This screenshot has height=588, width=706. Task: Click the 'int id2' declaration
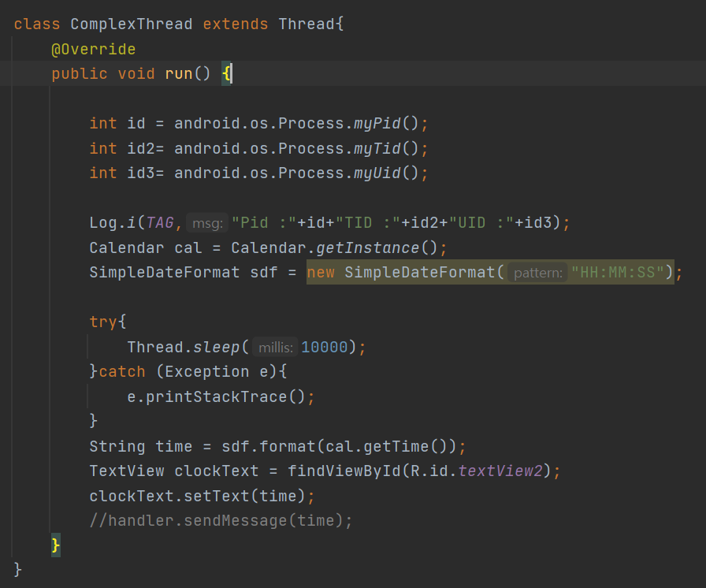pos(122,148)
